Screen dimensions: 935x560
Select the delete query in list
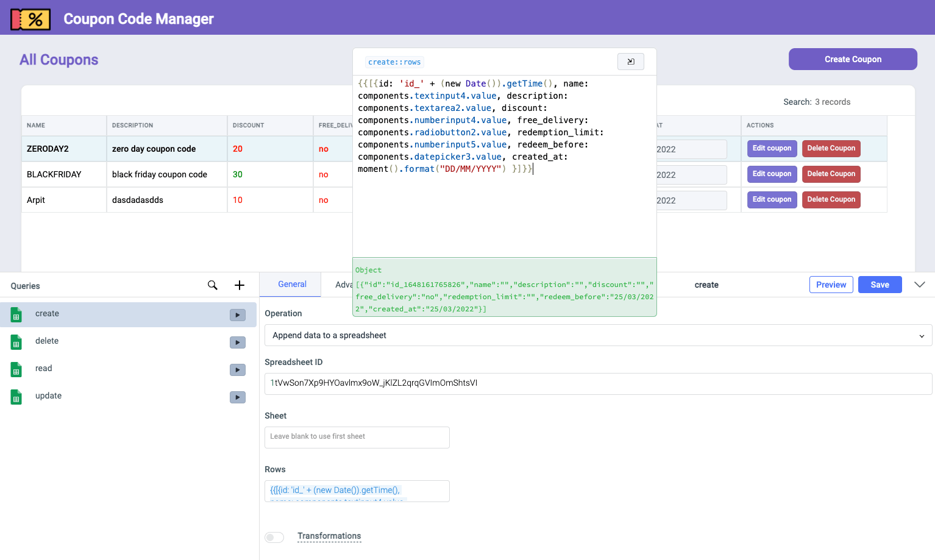tap(47, 341)
